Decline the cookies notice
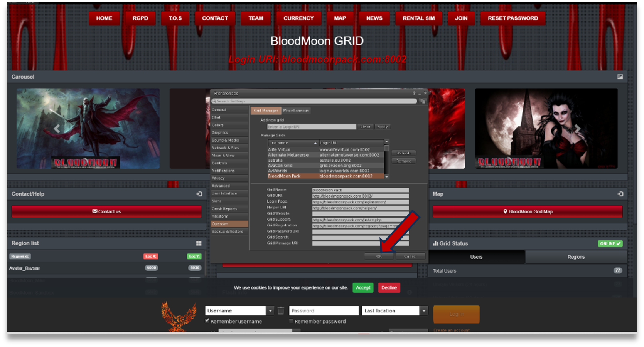The width and height of the screenshot is (644, 347). point(389,288)
